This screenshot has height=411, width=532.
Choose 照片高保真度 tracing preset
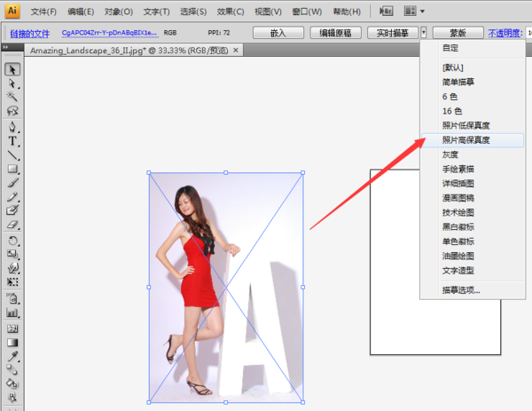coord(466,140)
